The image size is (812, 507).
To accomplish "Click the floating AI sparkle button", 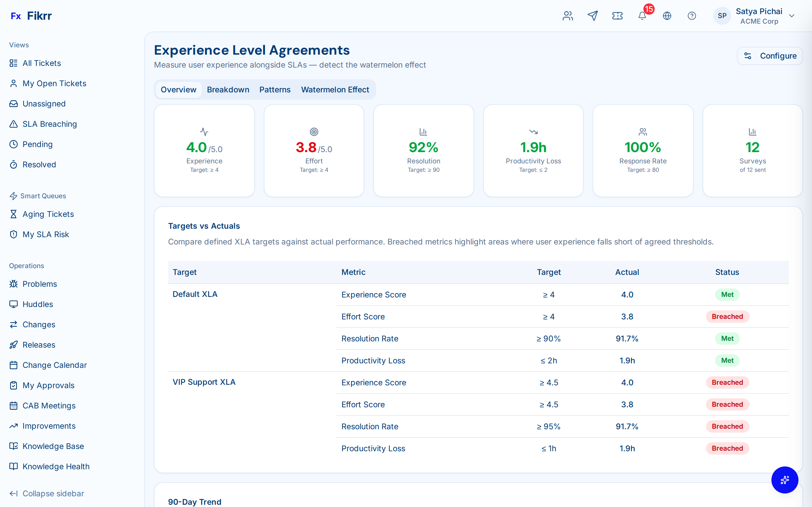I will (x=785, y=480).
